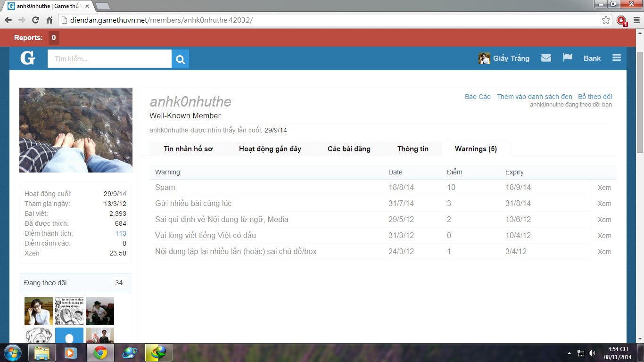
Task: Click the Bank menu item
Action: (592, 58)
